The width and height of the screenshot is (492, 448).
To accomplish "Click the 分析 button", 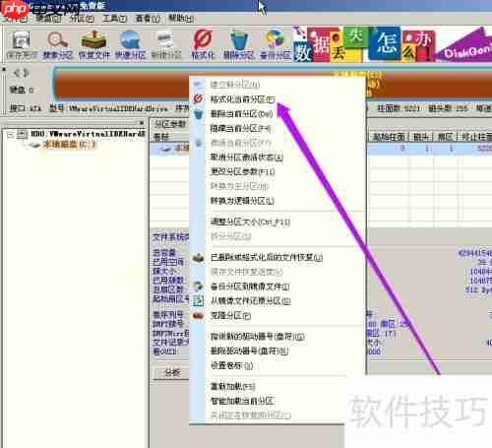I will 172,373.
